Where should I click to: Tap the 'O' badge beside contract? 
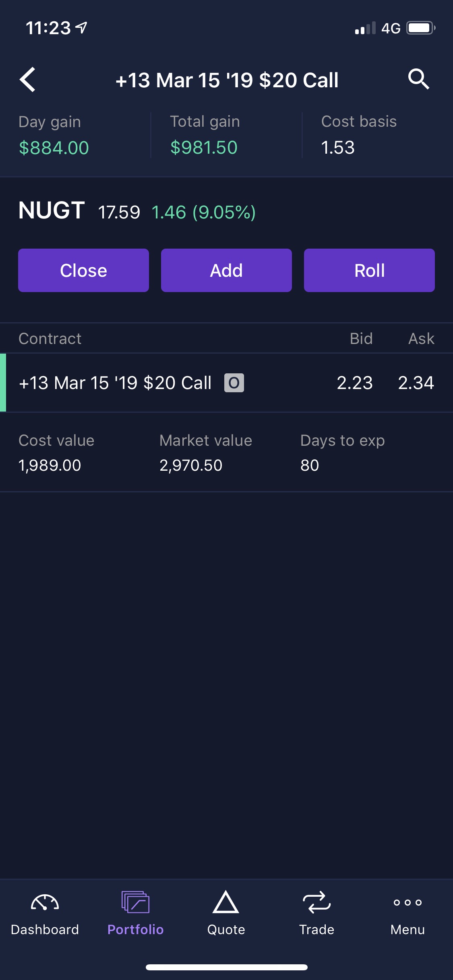click(234, 383)
